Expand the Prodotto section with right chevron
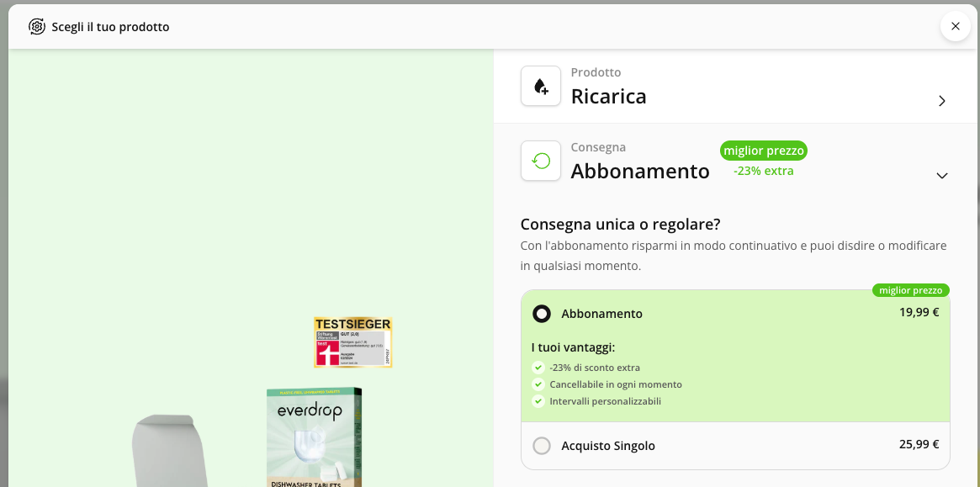This screenshot has width=980, height=487. 941,101
